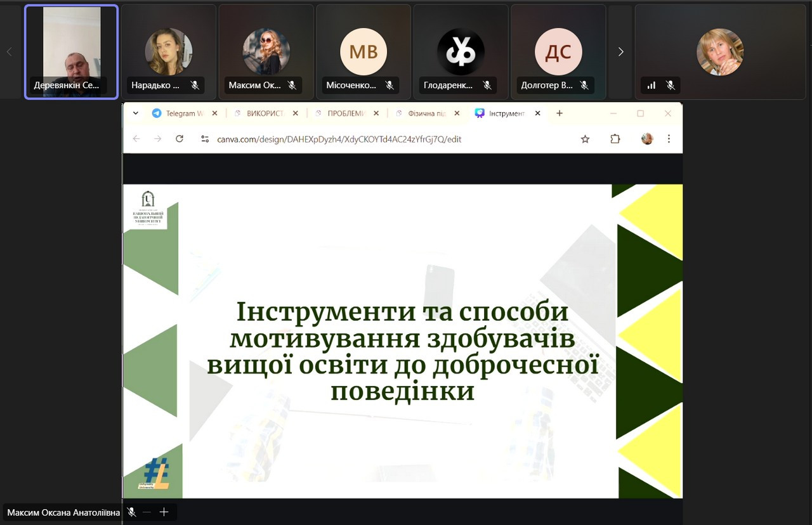
Task: Click the minus button in bottom bar
Action: pyautogui.click(x=147, y=512)
